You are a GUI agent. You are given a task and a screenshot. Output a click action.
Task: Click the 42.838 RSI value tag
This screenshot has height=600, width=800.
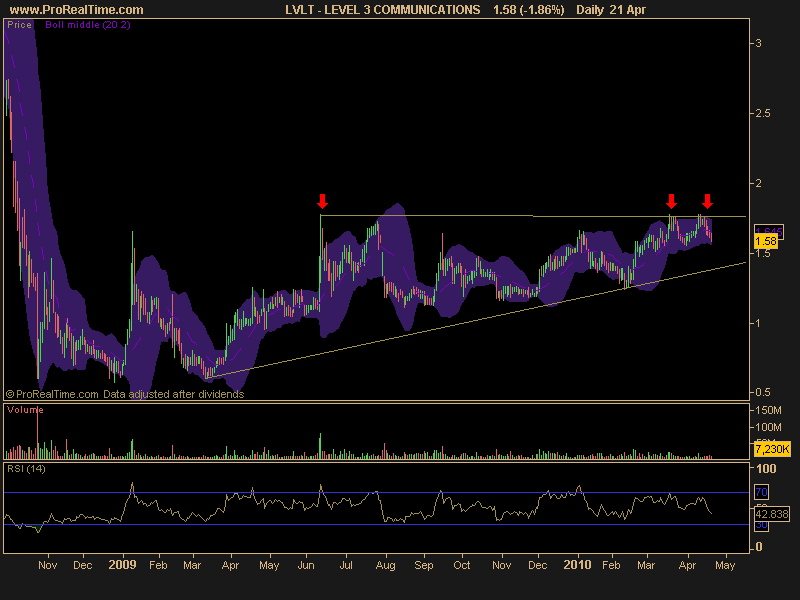coord(772,514)
